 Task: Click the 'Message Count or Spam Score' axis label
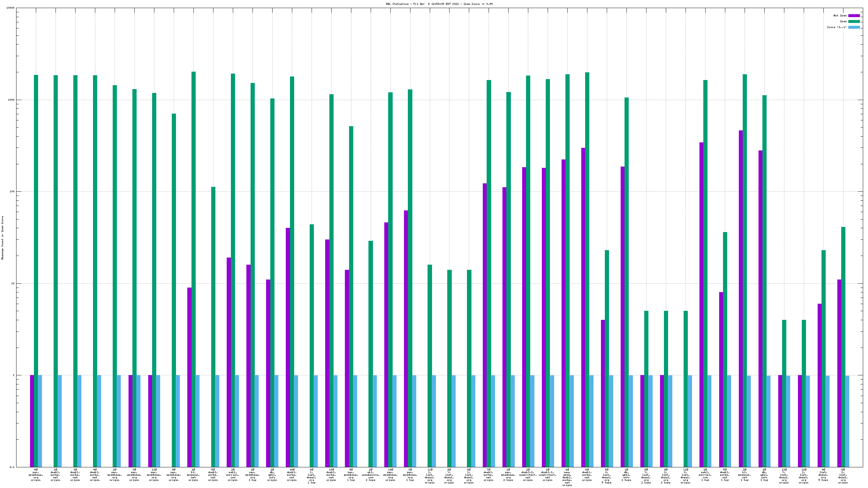(x=3, y=238)
